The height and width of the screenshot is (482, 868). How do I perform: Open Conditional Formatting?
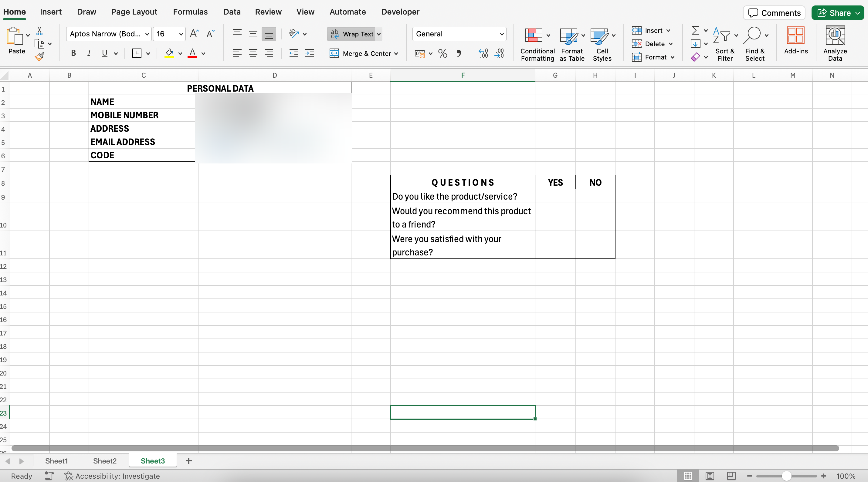point(537,44)
